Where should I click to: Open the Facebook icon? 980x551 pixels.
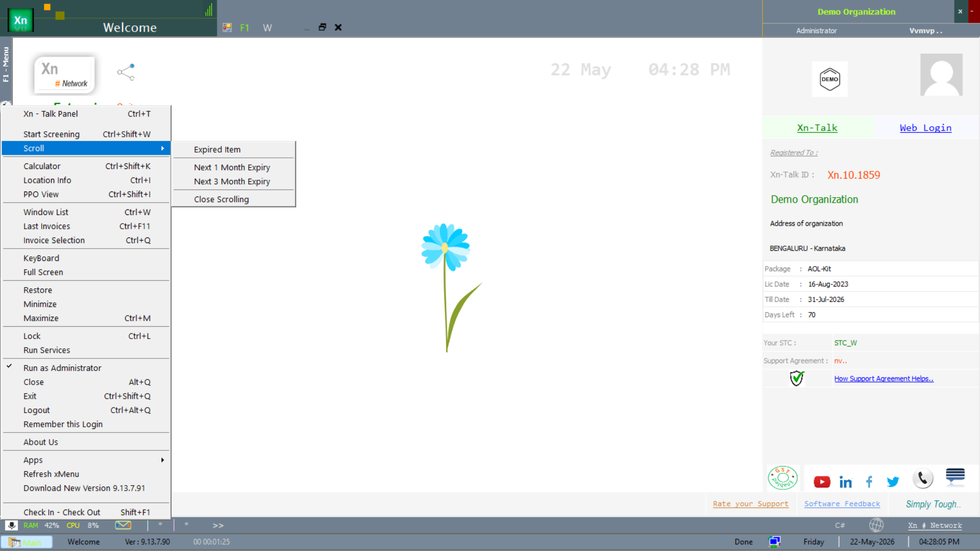(869, 482)
